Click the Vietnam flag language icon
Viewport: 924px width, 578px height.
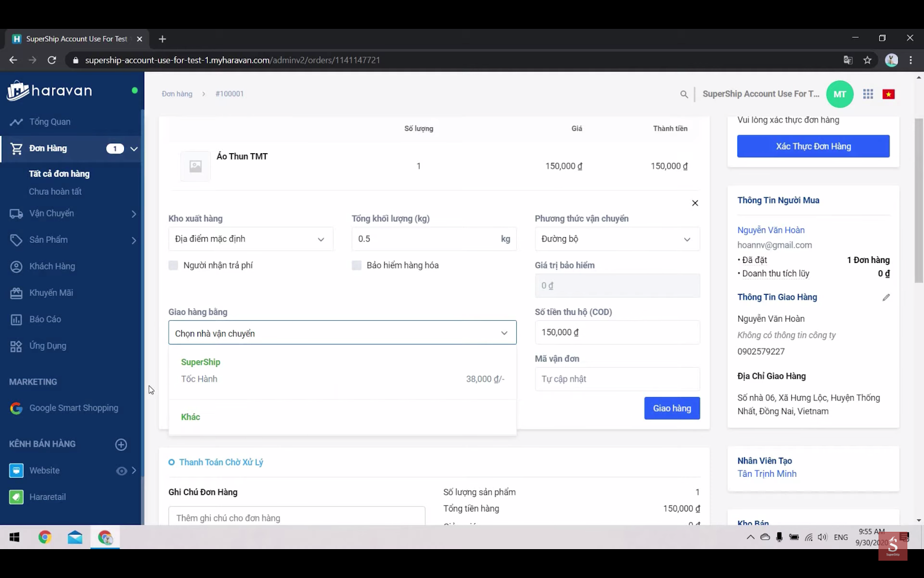(x=888, y=94)
